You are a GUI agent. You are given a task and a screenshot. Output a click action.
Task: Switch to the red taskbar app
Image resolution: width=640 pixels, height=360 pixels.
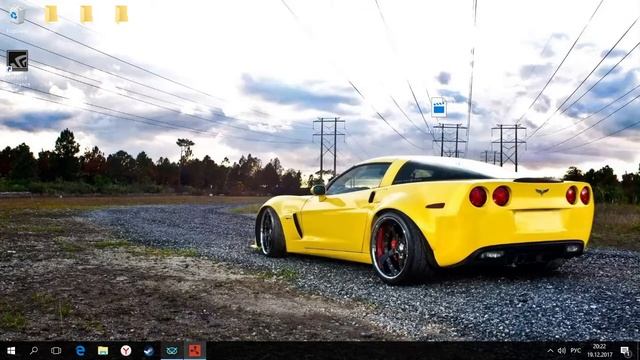[x=195, y=351]
